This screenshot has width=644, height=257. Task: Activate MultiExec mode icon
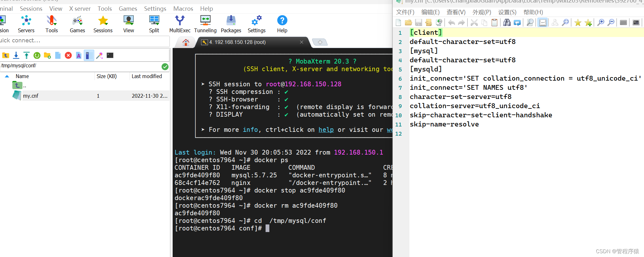180,24
